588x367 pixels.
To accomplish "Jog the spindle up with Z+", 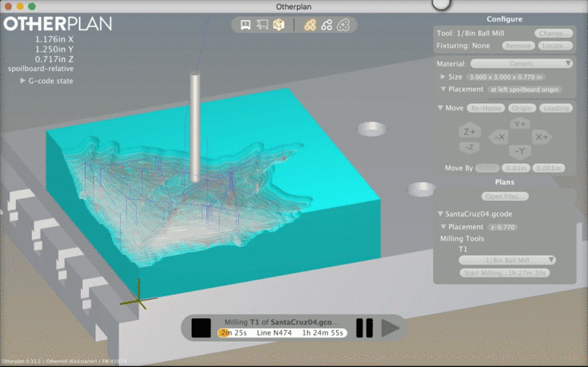I will click(x=470, y=131).
